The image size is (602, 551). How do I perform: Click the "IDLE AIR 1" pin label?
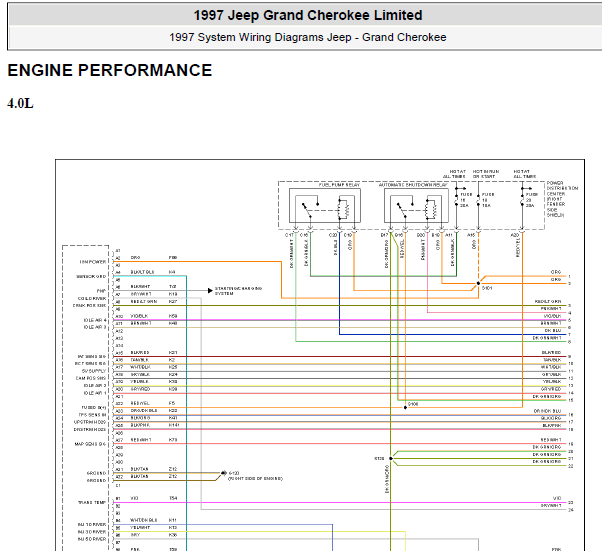tap(95, 393)
